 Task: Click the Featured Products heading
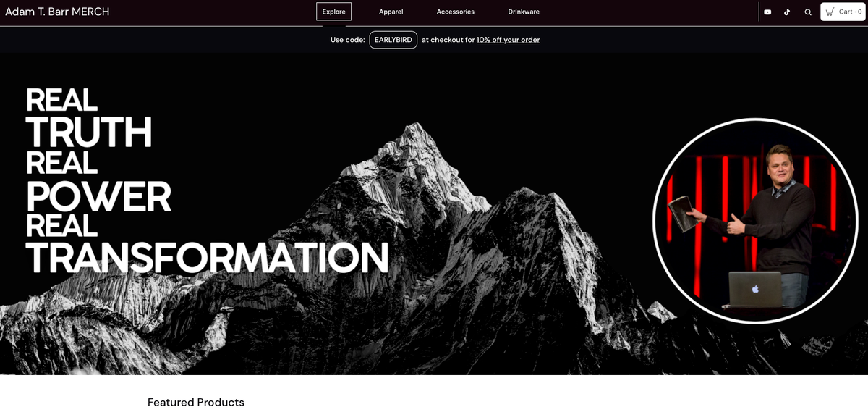click(x=196, y=402)
